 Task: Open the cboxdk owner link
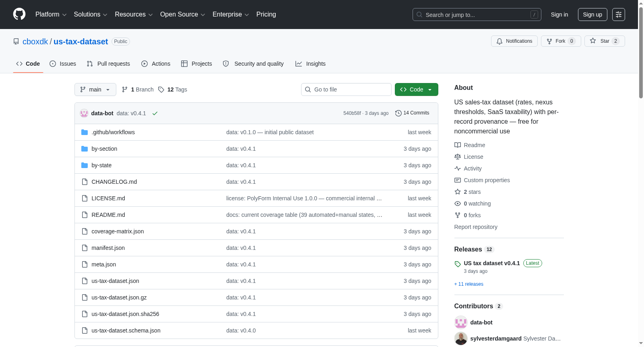(x=35, y=42)
